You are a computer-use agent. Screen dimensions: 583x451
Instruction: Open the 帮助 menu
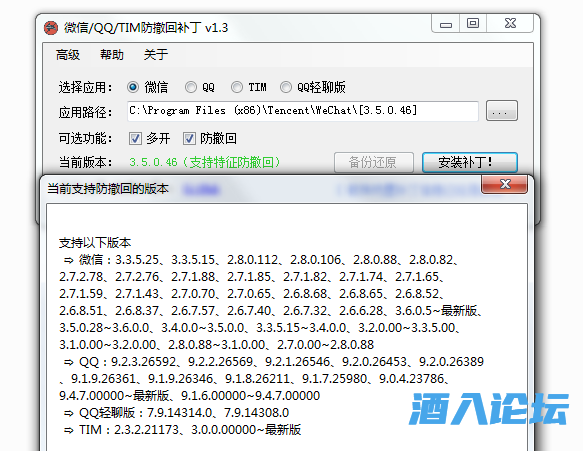(112, 55)
